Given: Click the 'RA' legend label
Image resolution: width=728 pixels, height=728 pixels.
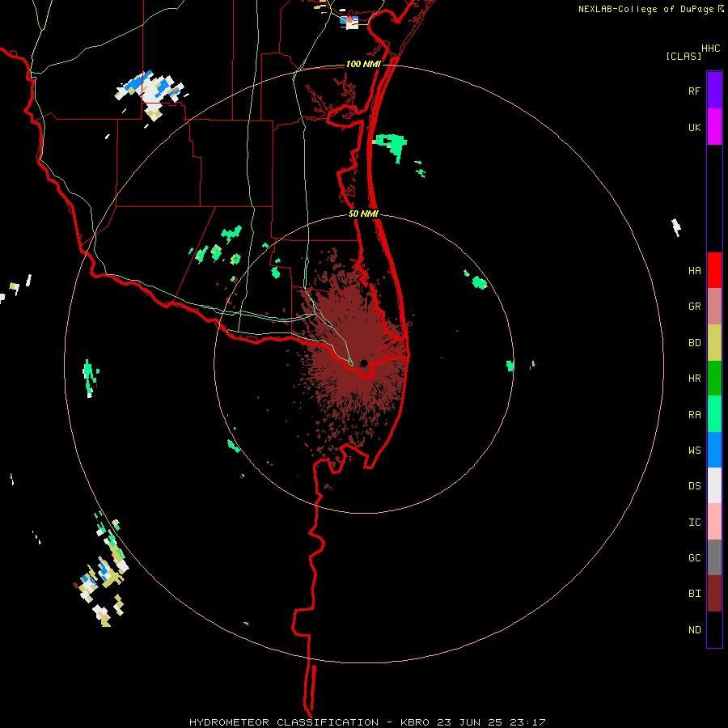Looking at the screenshot, I should click(x=694, y=415).
